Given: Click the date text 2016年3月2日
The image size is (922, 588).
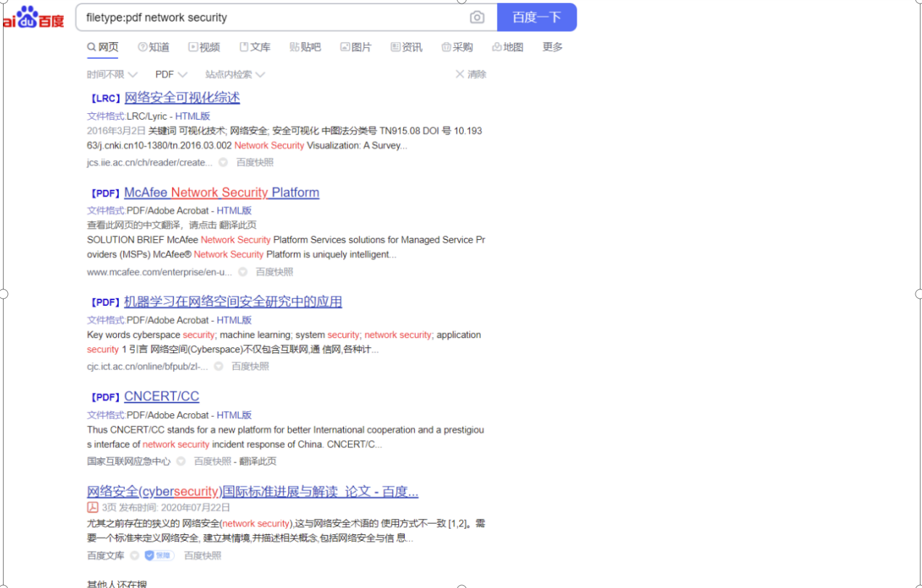Looking at the screenshot, I should pyautogui.click(x=116, y=131).
